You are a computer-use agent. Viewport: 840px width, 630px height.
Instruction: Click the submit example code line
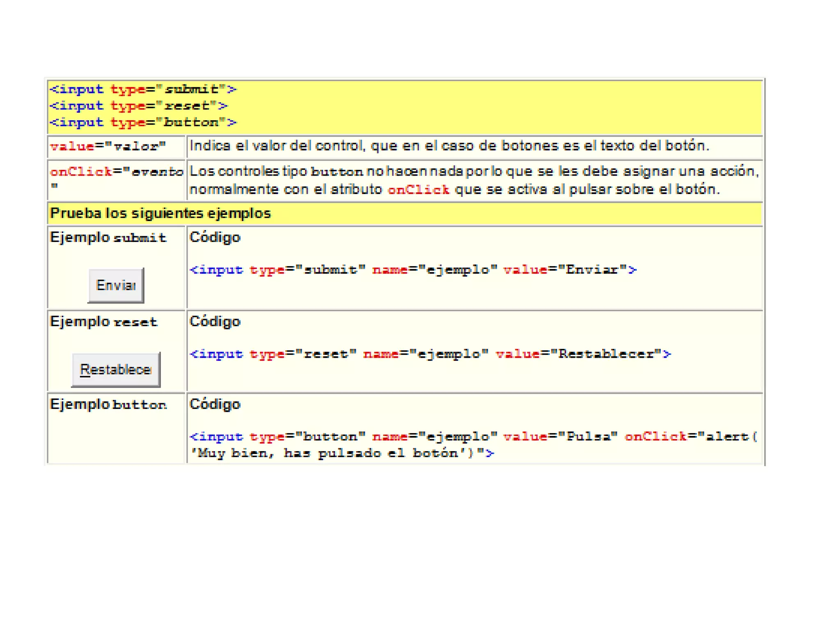(x=413, y=270)
